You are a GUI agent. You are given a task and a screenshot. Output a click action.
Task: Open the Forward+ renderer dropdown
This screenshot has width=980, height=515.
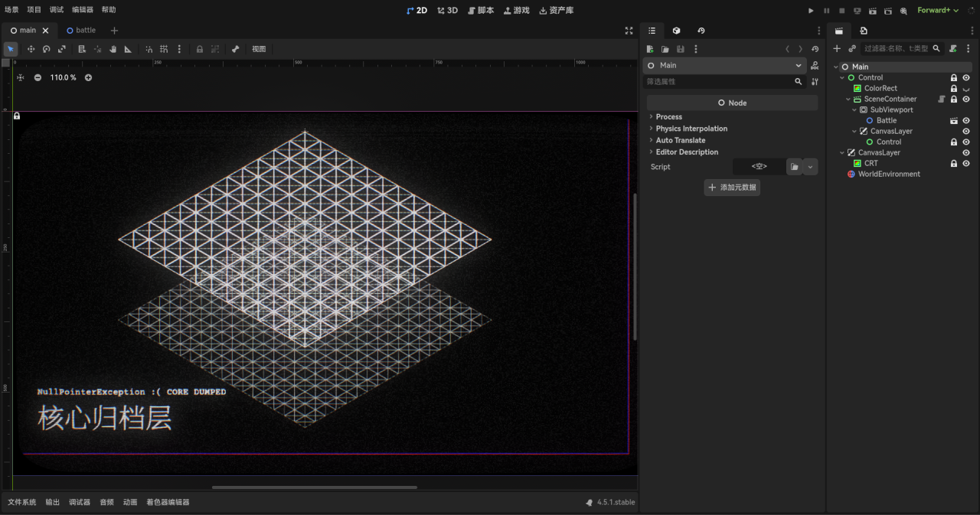938,11
